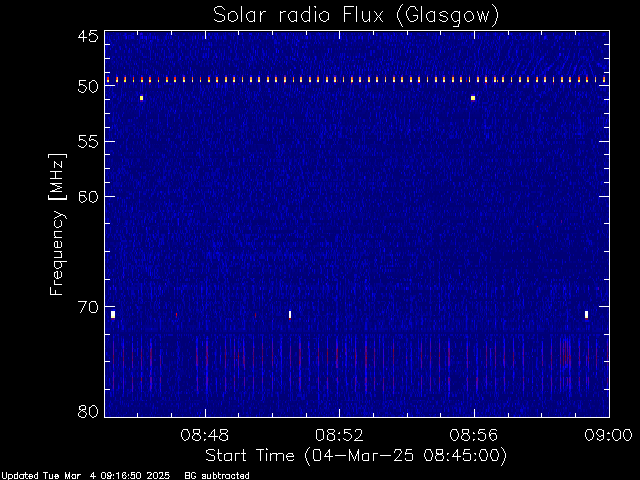Click the 'Frequency [MHz]' axis label
The width and height of the screenshot is (640, 480).
point(57,224)
